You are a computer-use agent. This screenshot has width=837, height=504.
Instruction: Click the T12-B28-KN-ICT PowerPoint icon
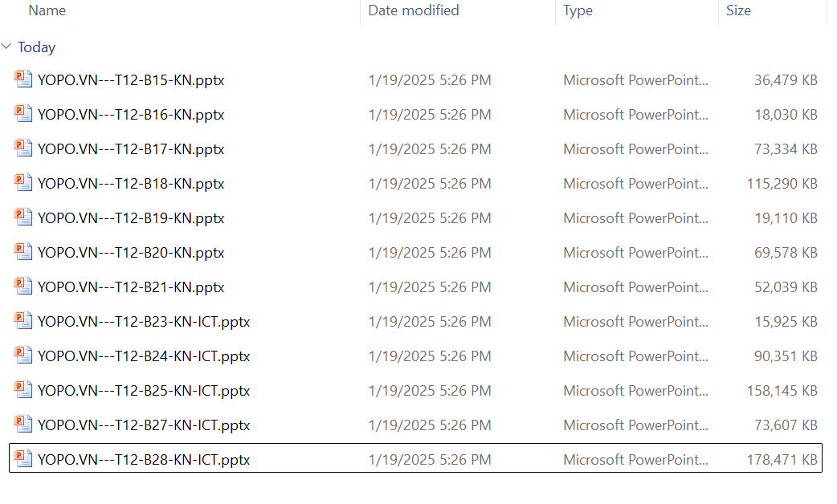pos(23,459)
